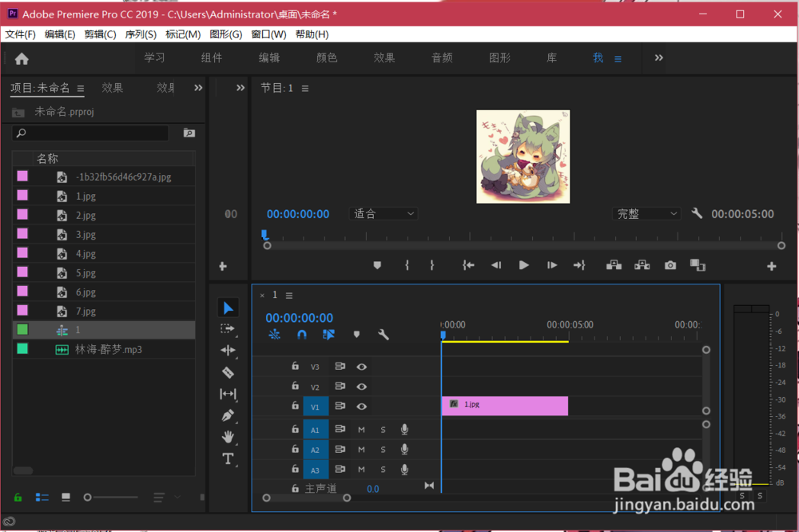Toggle lock on track V3

pos(295,366)
